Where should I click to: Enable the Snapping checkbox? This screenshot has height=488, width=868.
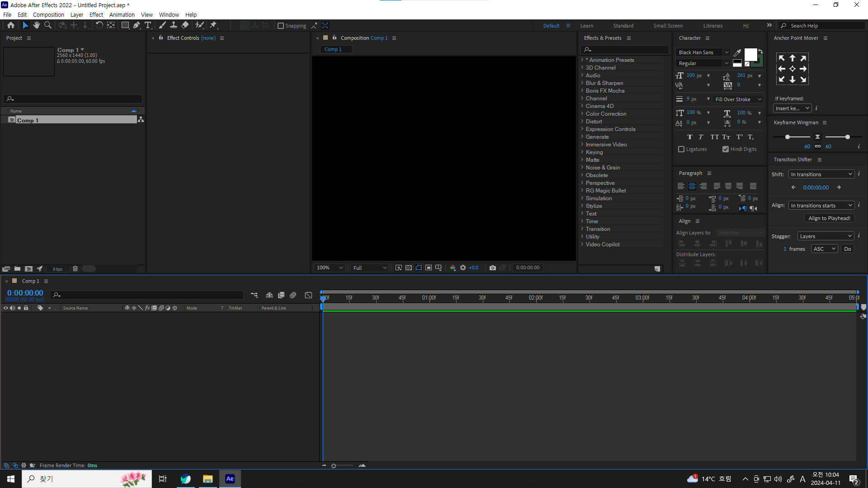(281, 26)
